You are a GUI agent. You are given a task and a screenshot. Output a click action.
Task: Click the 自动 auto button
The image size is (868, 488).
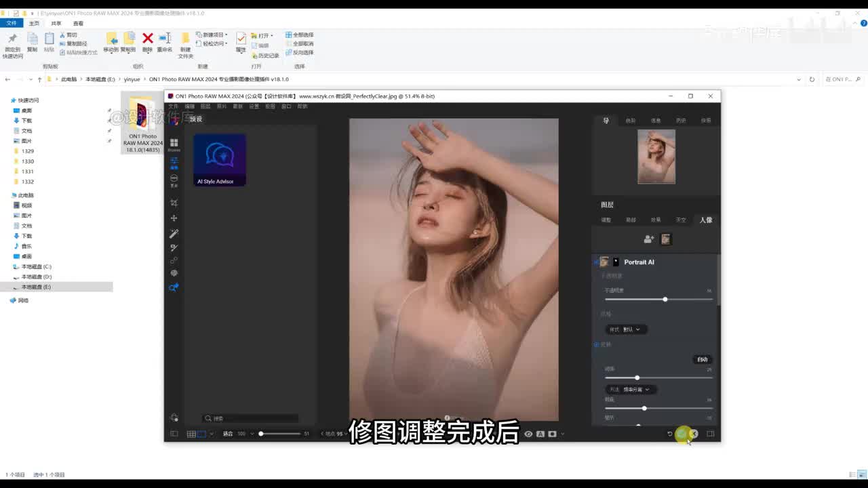coord(702,359)
